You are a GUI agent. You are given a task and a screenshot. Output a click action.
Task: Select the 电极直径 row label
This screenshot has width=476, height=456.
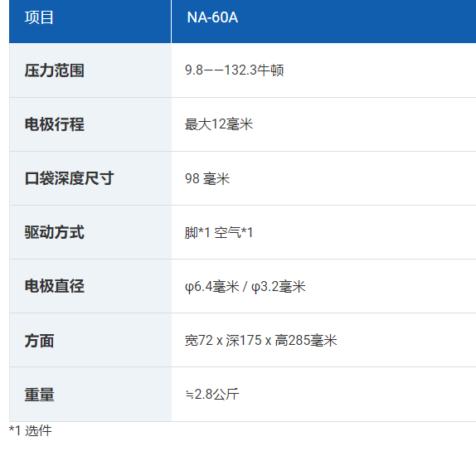coord(55,286)
